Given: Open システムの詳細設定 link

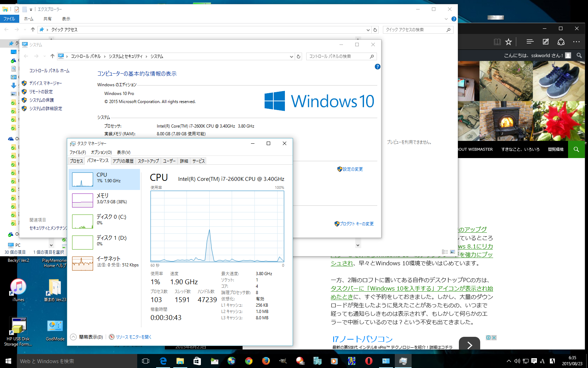Looking at the screenshot, I should tap(46, 109).
